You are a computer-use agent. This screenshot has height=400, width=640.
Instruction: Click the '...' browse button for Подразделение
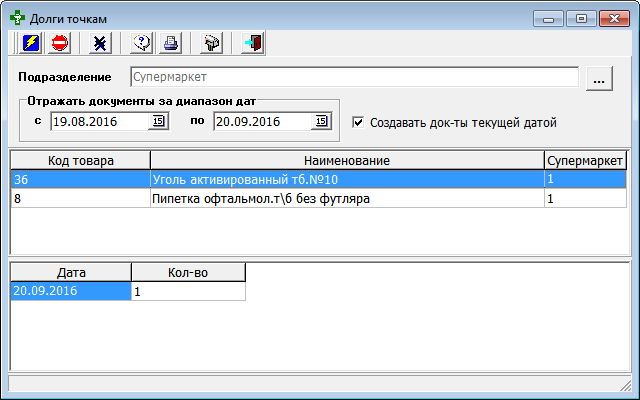pyautogui.click(x=599, y=78)
